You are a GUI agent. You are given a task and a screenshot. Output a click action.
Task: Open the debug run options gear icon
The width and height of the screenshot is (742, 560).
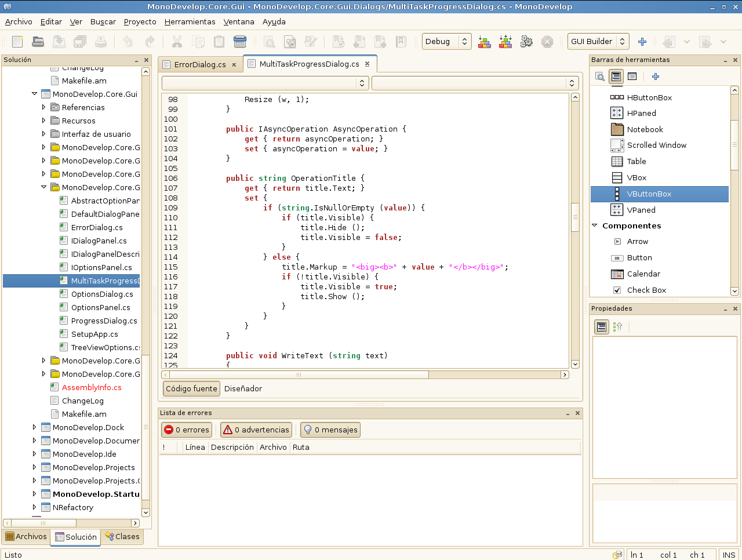pos(526,41)
